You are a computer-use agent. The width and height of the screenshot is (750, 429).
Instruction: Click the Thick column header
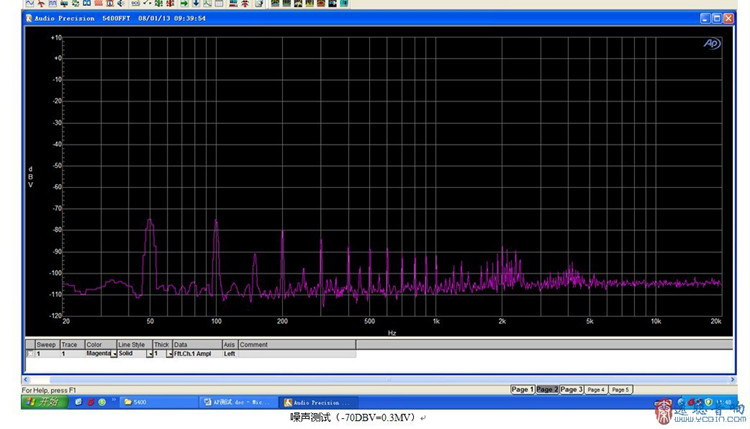pos(162,344)
